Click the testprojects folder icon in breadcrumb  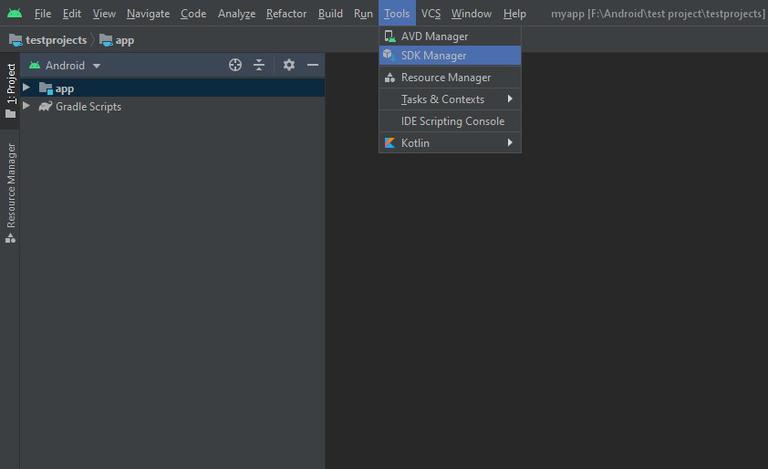pos(16,40)
